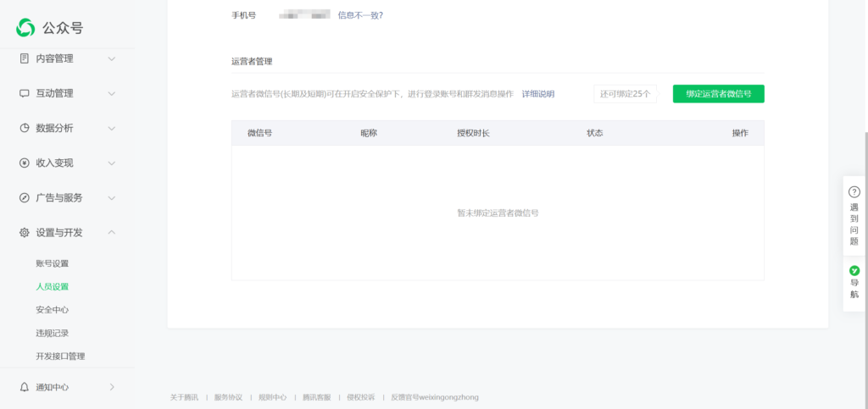Click the 信息不一致? link

(360, 15)
